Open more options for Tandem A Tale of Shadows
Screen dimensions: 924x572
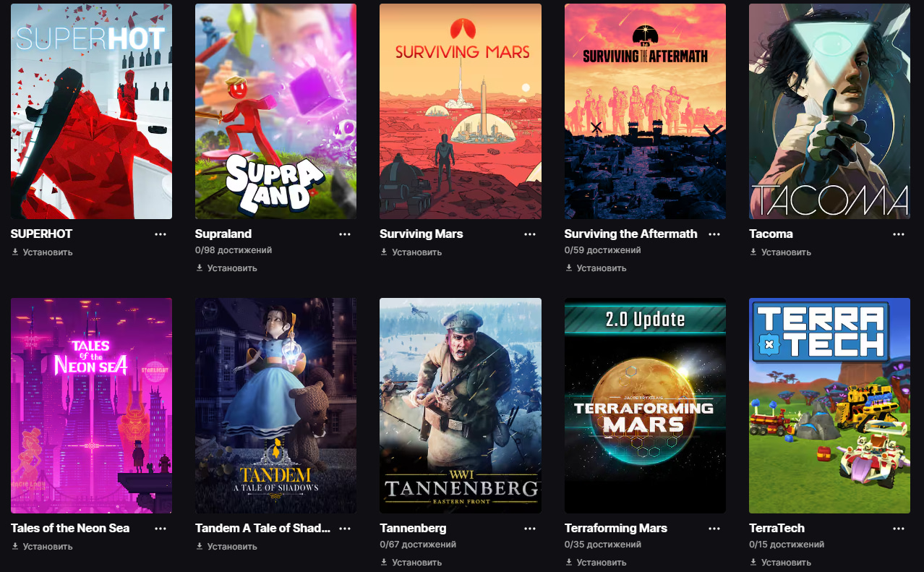[345, 529]
